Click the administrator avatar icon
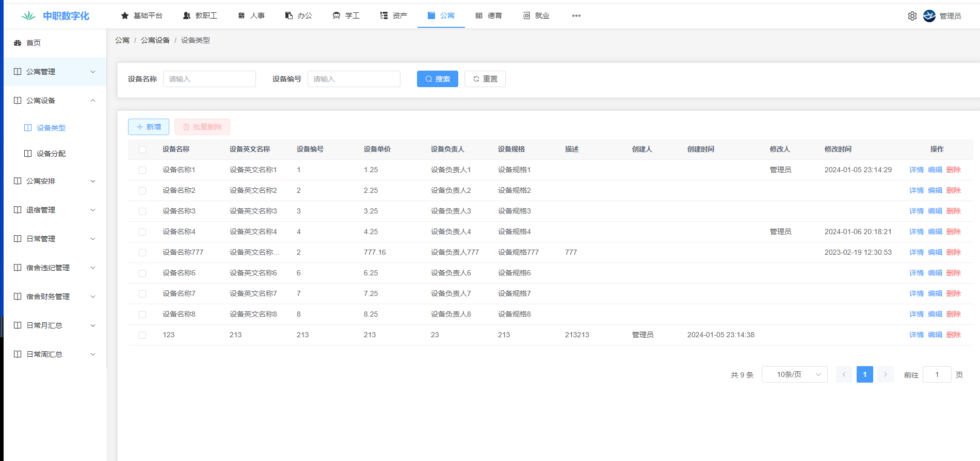Viewport: 980px width, 461px height. click(929, 16)
